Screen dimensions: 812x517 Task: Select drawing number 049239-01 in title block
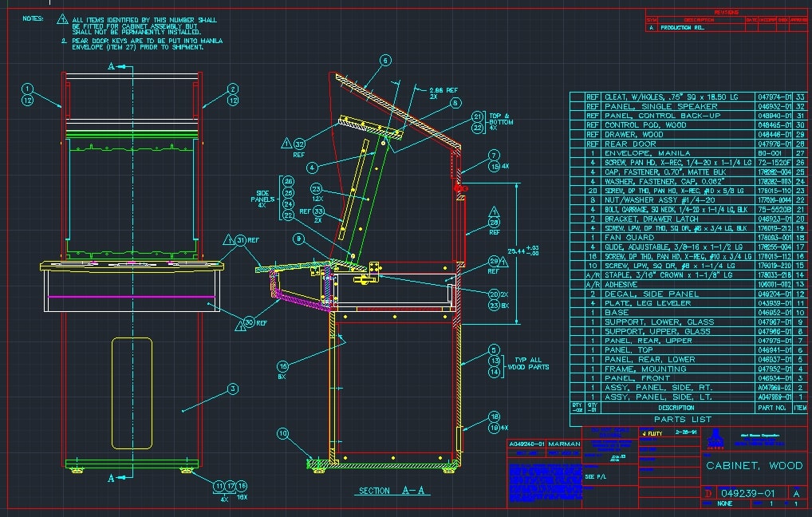click(747, 494)
